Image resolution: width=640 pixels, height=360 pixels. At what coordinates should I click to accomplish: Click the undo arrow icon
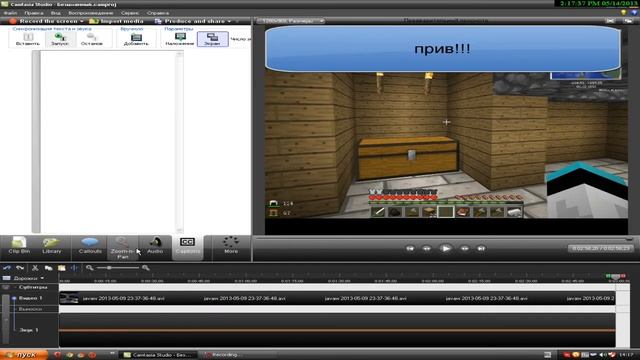[7, 268]
